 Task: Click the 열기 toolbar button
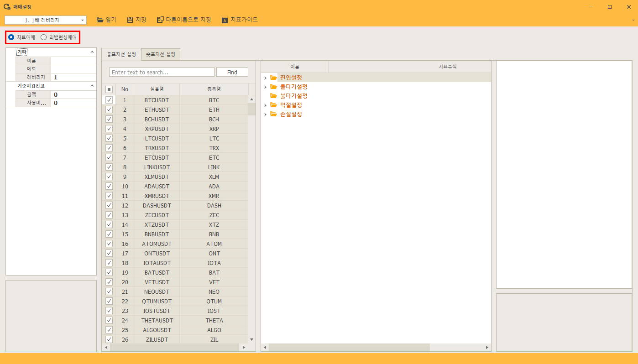coord(106,20)
